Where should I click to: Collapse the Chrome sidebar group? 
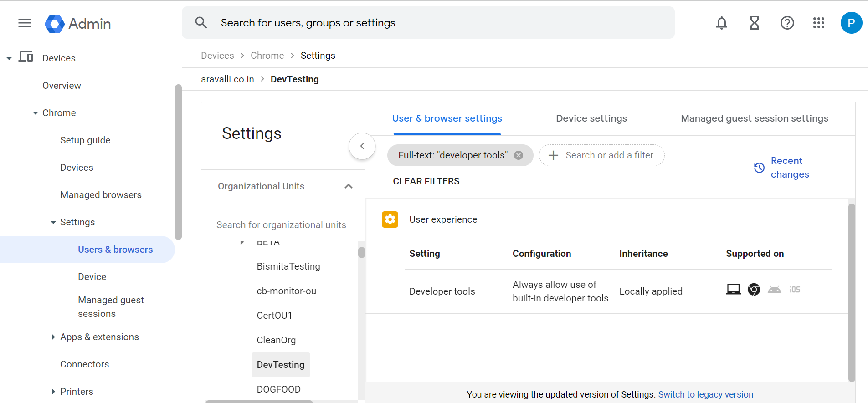point(36,113)
